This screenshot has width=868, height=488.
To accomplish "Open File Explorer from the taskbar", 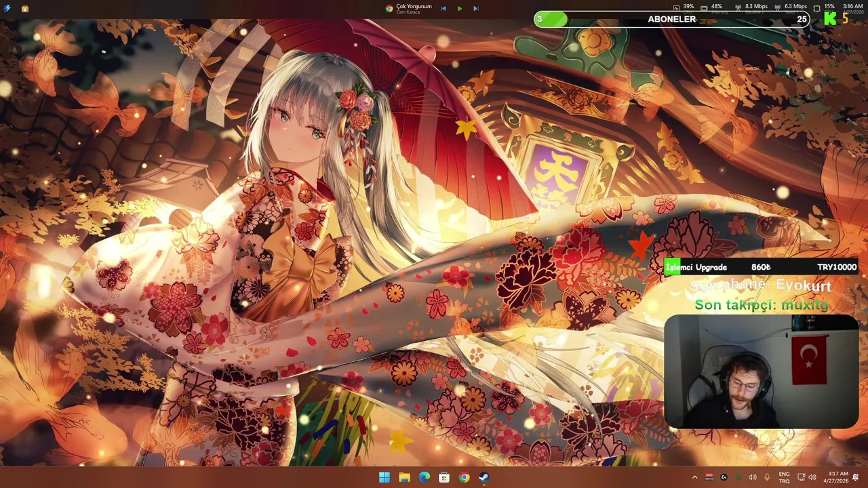I will (404, 477).
